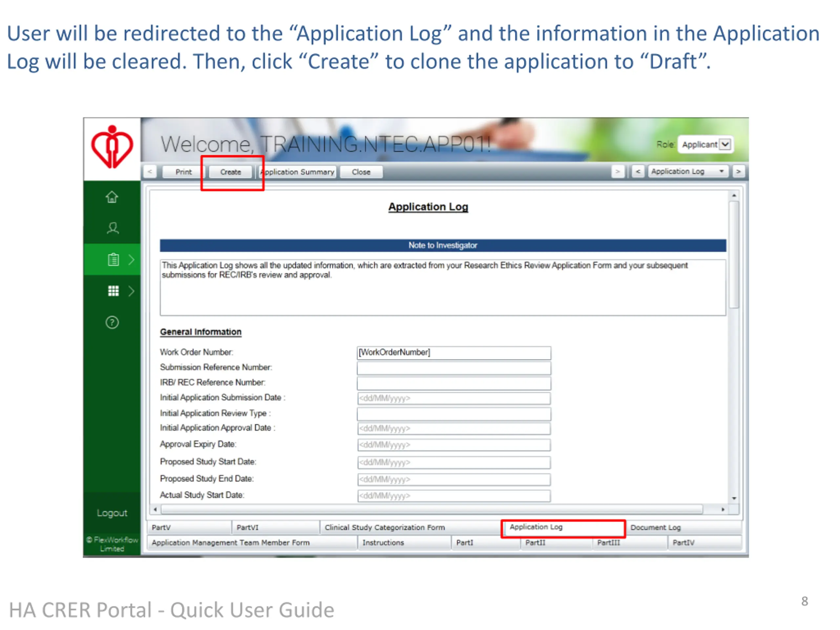
Task: Open the grid apps icon
Action: (x=113, y=291)
